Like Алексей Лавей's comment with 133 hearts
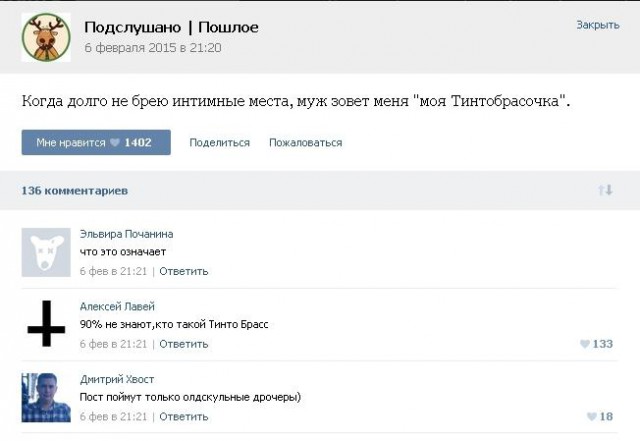Viewport: 640px width, 441px height. tap(596, 344)
